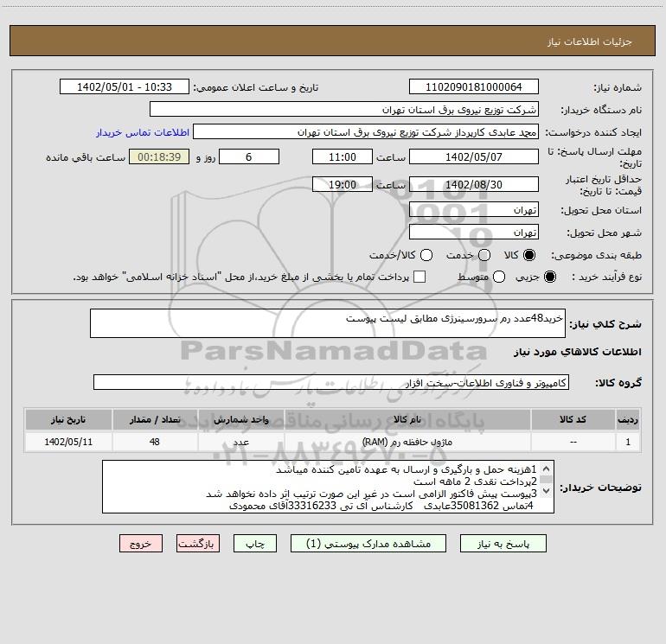Click the need date cell 1402/05/11
Viewport: 666px width, 644px height.
click(x=68, y=442)
